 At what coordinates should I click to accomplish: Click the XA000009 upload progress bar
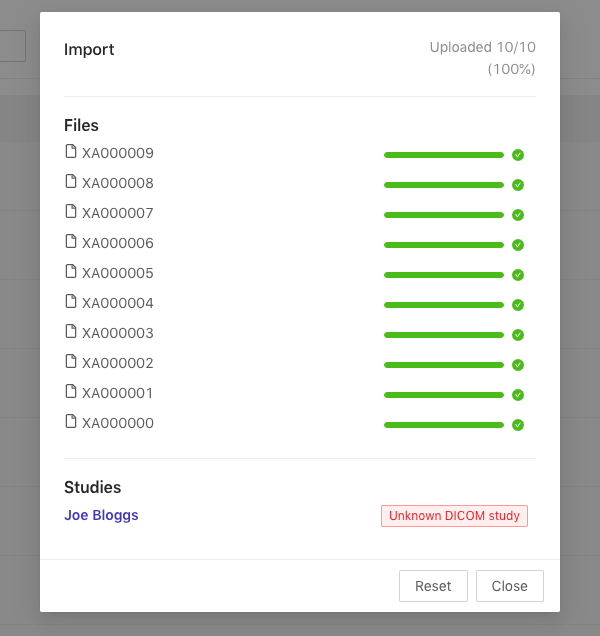click(x=444, y=155)
